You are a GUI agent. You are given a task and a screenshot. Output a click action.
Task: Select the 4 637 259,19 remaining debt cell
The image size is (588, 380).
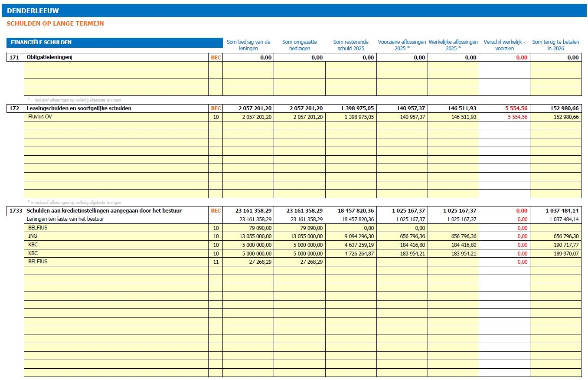coord(351,245)
